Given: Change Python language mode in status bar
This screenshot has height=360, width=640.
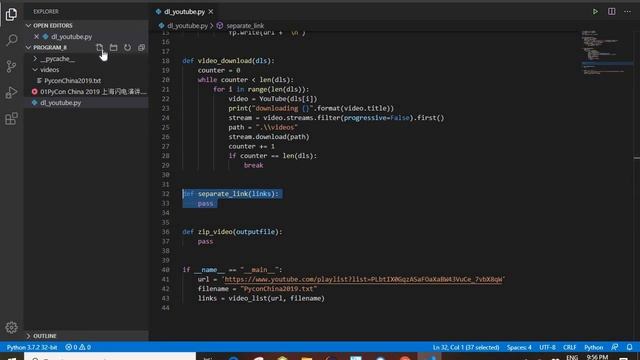Looking at the screenshot, I should click(x=593, y=347).
